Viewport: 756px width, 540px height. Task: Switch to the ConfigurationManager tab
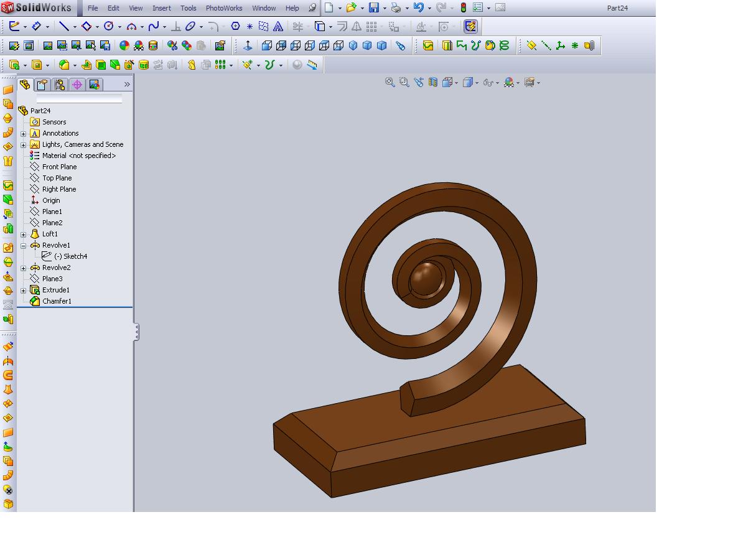coord(60,85)
